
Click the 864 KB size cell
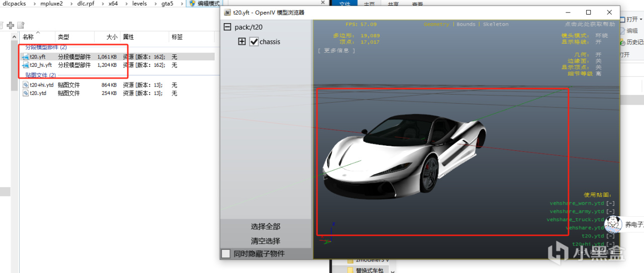point(109,85)
